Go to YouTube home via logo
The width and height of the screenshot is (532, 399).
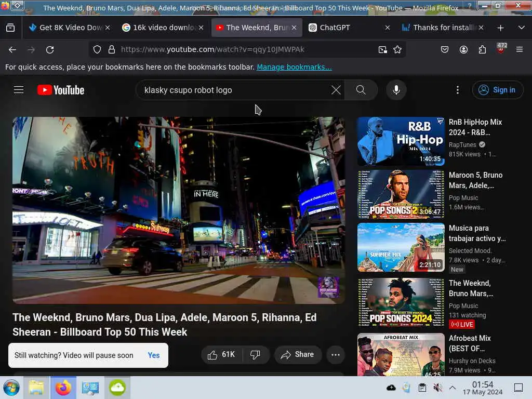click(61, 90)
